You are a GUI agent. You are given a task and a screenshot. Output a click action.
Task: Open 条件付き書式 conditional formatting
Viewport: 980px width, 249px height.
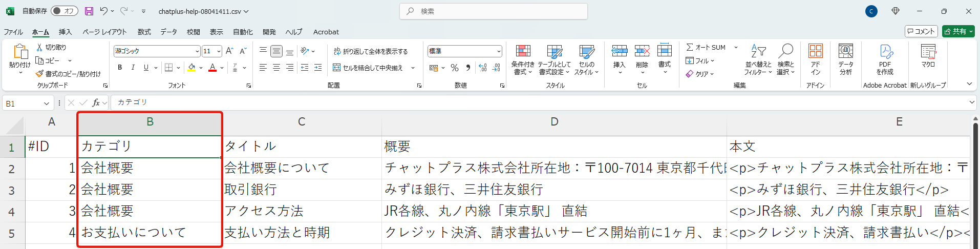[x=523, y=60]
